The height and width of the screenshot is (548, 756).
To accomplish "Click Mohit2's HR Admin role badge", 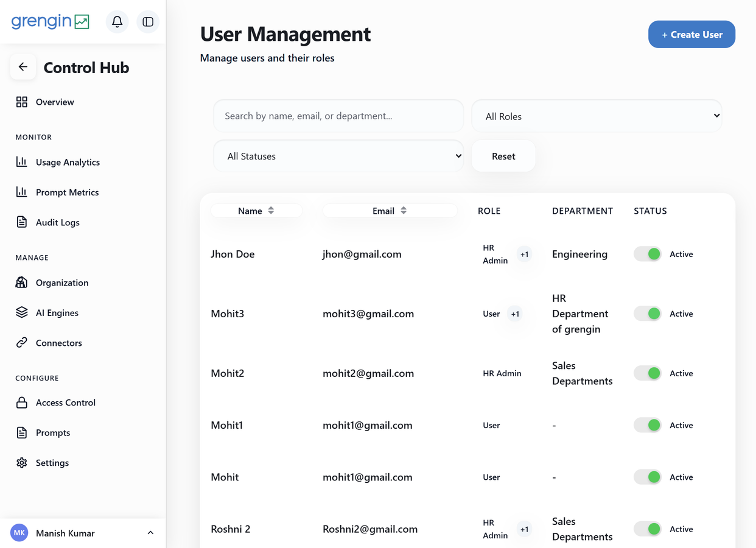I will tap(502, 373).
